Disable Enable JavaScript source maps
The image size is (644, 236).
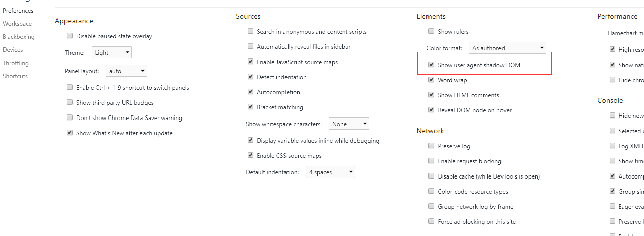coord(250,62)
